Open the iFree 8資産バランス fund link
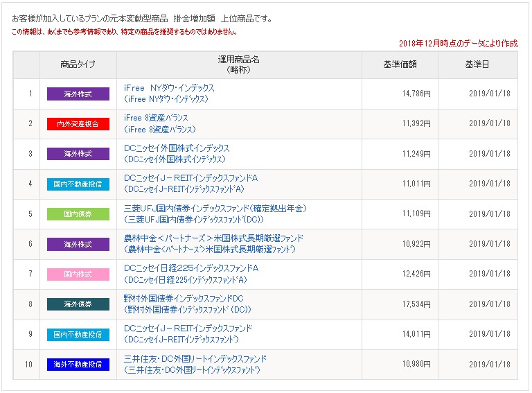This screenshot has width=532, height=393. point(156,118)
